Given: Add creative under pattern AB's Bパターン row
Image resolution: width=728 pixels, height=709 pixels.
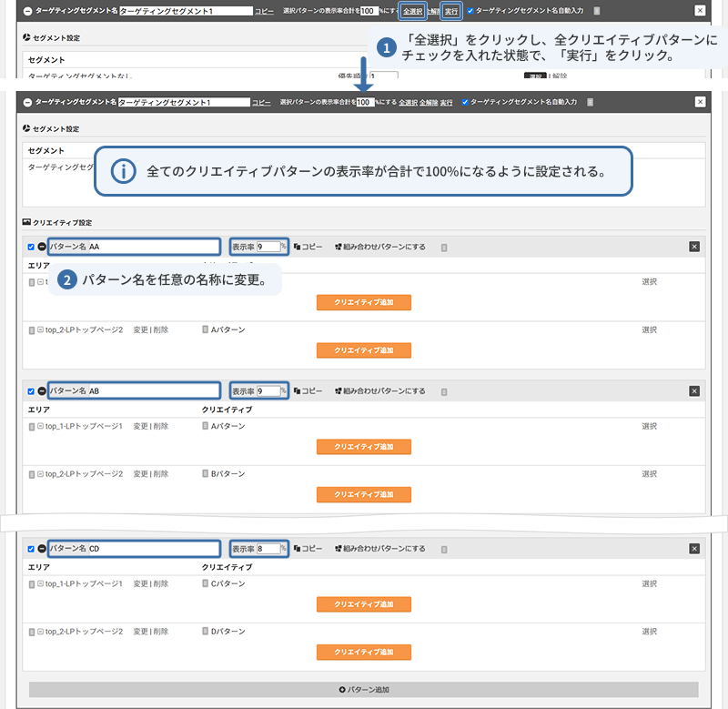Looking at the screenshot, I should 364,494.
